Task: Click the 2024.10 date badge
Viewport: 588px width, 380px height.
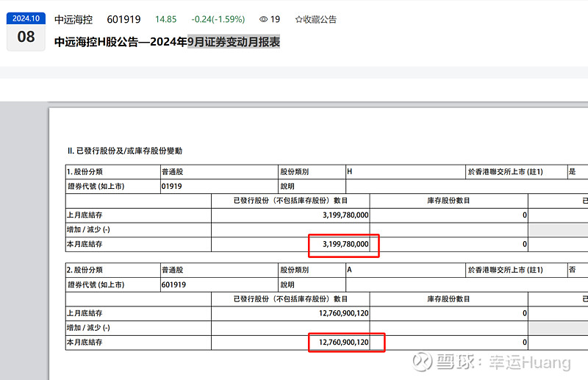Action: pos(26,18)
